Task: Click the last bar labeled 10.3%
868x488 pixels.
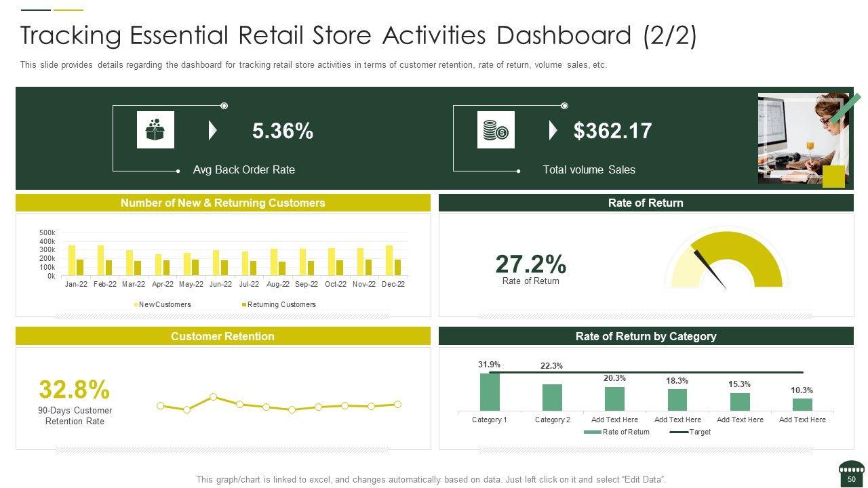Action: tap(802, 404)
